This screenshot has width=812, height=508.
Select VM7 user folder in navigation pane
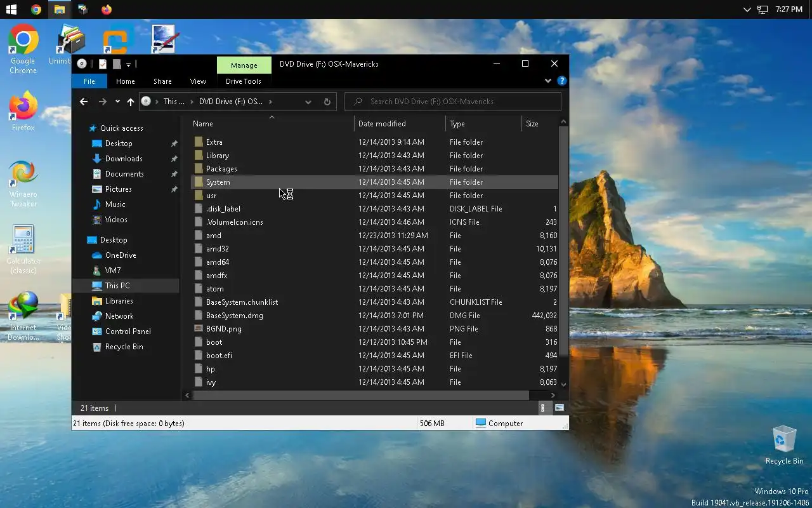click(x=113, y=271)
